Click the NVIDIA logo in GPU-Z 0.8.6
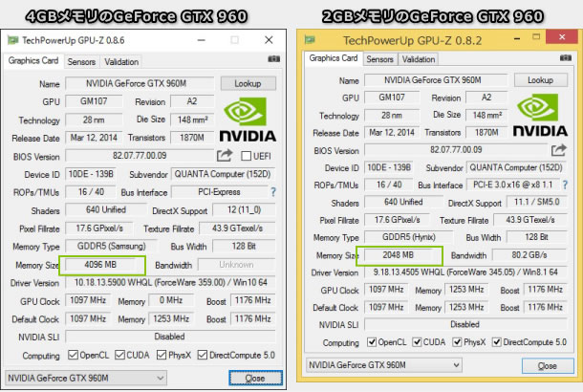The image size is (583, 392). point(248,120)
